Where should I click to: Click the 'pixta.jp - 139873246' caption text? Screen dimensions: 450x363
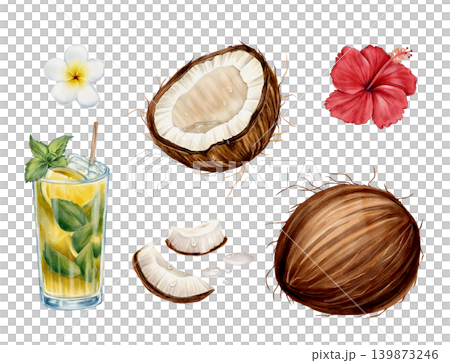point(375,354)
